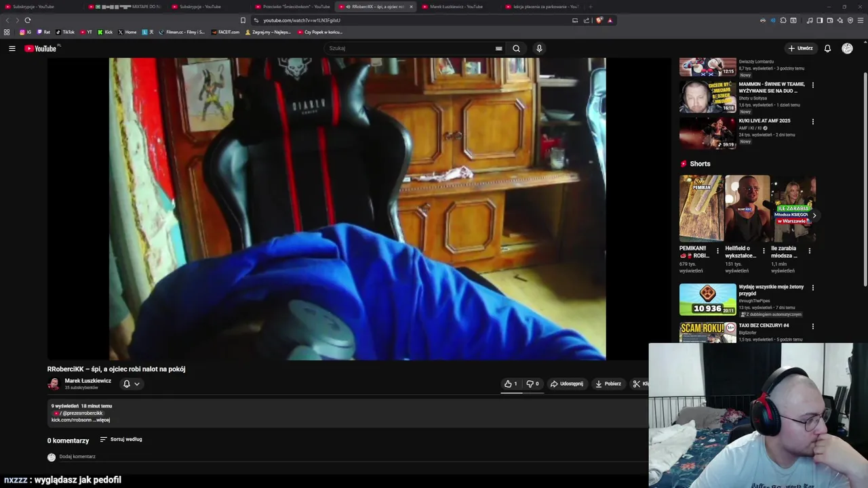Screen dimensions: 868x488
Task: Switch to 'lekcja płacenia za parkowanie' tab
Action: 542,7
